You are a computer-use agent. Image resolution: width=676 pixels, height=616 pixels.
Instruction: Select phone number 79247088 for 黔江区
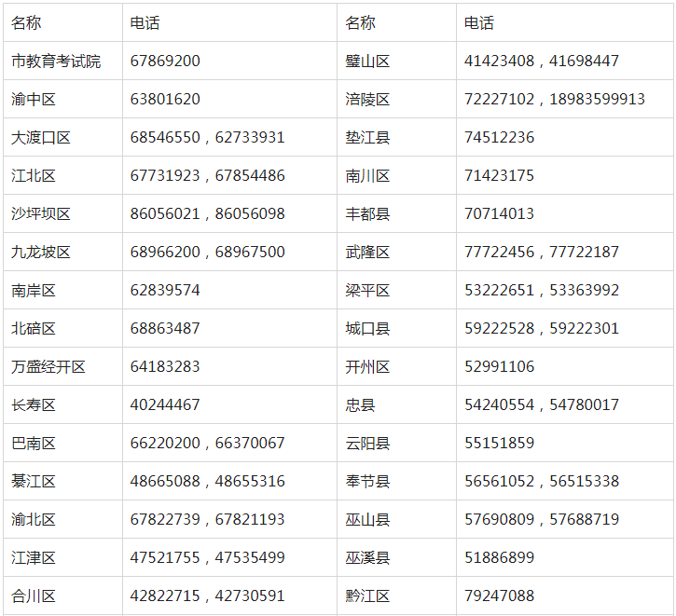point(499,596)
